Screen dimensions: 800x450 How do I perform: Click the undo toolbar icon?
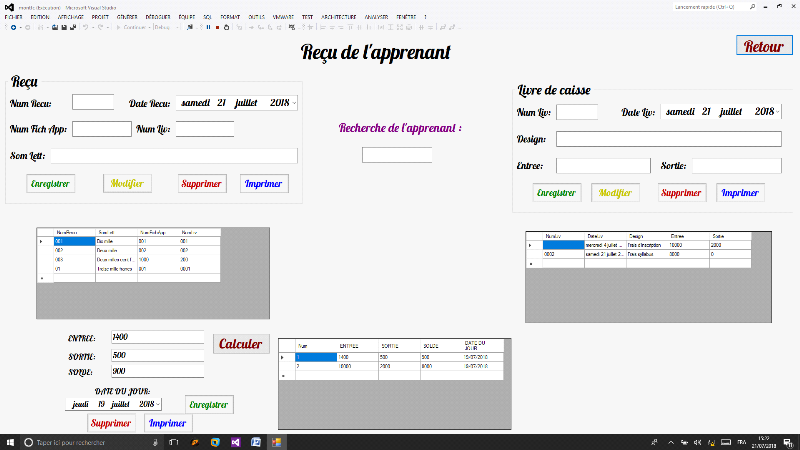pos(86,28)
